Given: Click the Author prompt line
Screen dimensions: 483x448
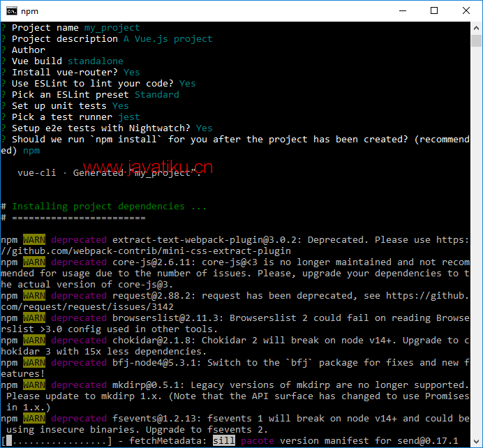Looking at the screenshot, I should 29,50.
